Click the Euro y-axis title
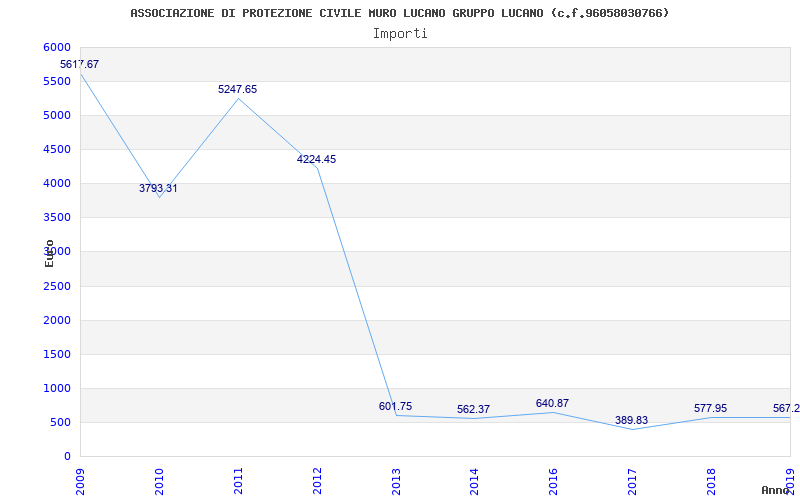The image size is (800, 500). point(49,253)
